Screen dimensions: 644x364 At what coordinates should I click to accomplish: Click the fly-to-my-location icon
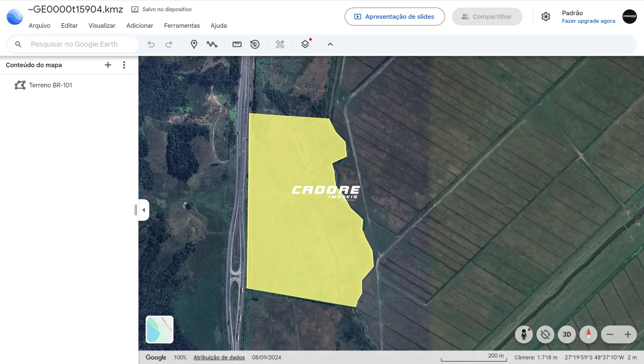tap(545, 334)
